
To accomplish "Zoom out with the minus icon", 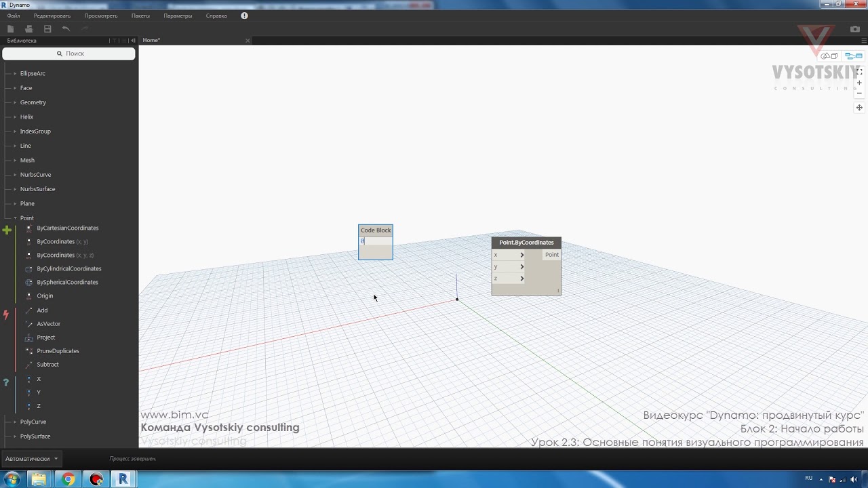I will pos(859,94).
